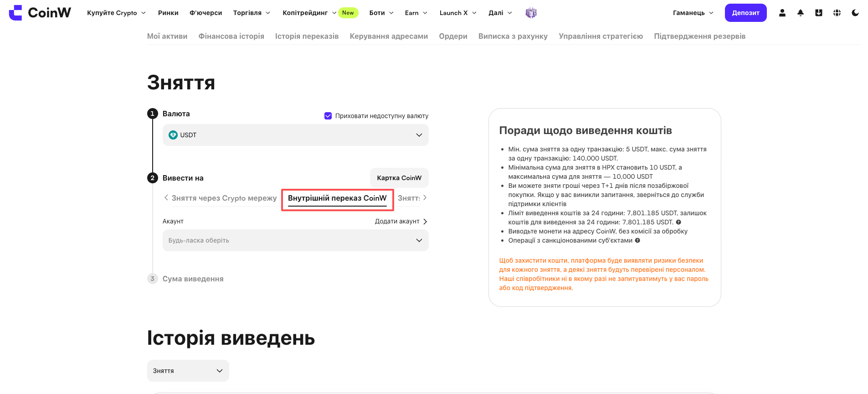Image resolution: width=868 pixels, height=394 pixels.
Task: Open the 'Будь-ласка оберіть' account dropdown
Action: (x=296, y=240)
